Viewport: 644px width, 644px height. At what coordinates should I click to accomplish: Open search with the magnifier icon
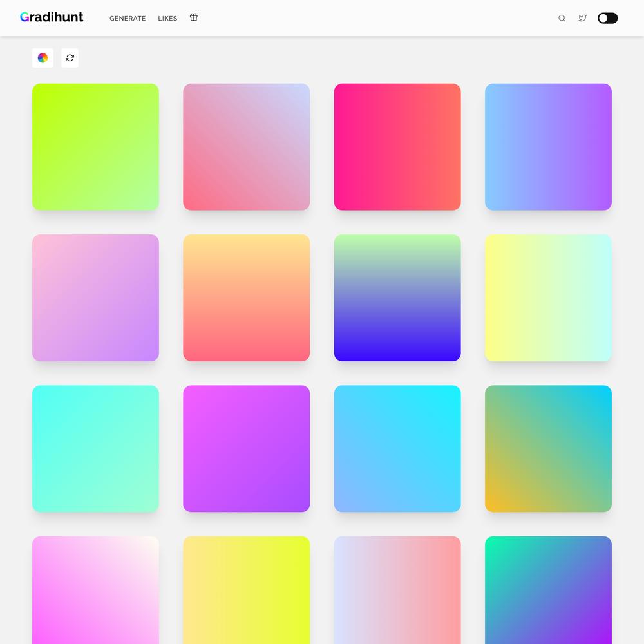coord(562,18)
